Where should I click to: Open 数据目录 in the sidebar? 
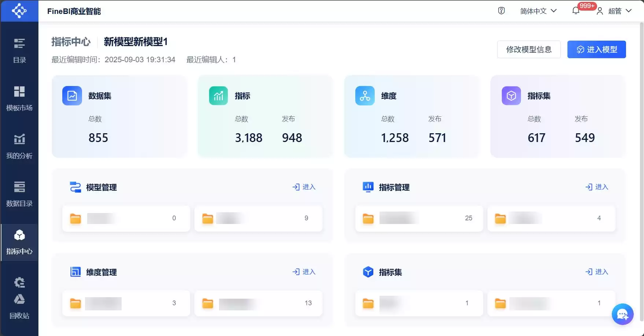(19, 194)
